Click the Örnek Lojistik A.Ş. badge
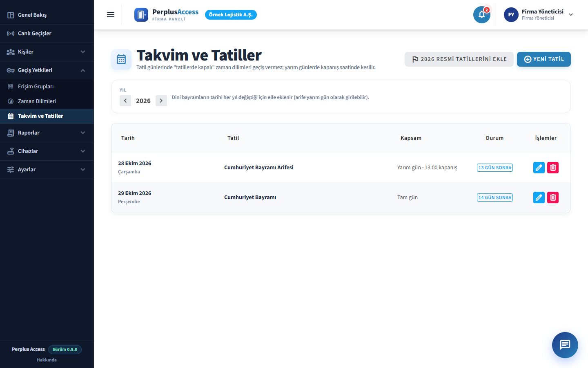 tap(231, 15)
